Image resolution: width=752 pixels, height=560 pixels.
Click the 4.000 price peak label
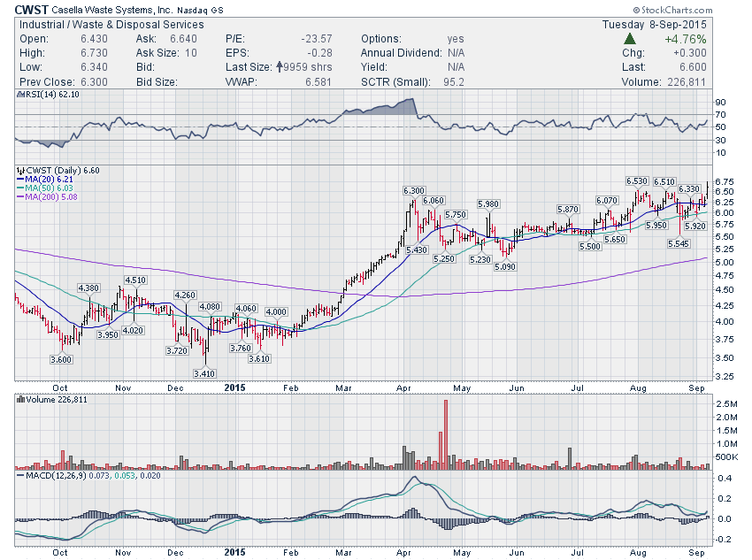(x=276, y=311)
